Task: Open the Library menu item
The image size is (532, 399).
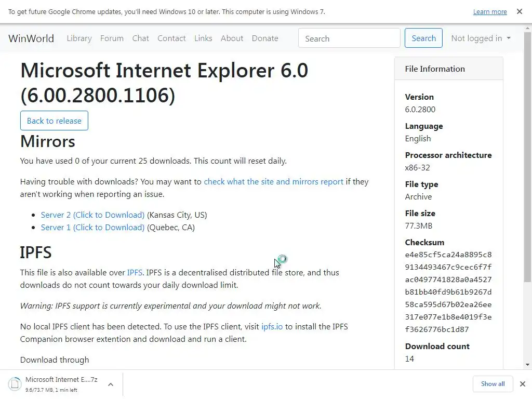Action: tap(79, 38)
